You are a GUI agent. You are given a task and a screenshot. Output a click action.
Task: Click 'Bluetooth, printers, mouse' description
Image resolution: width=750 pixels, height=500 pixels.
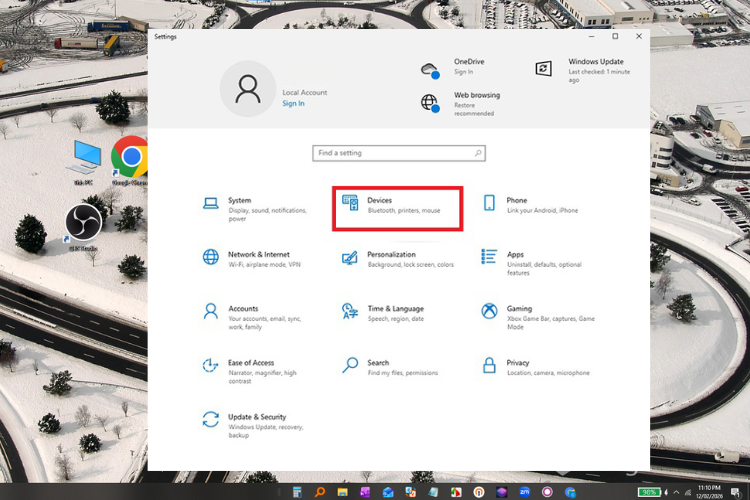coord(404,211)
